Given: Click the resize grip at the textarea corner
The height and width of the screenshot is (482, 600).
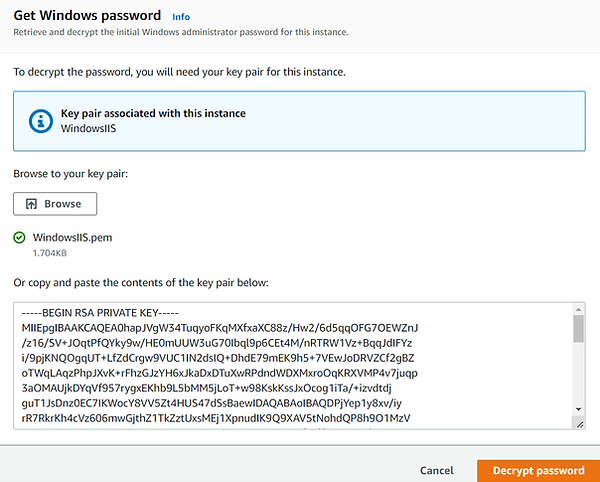Looking at the screenshot, I should [579, 424].
